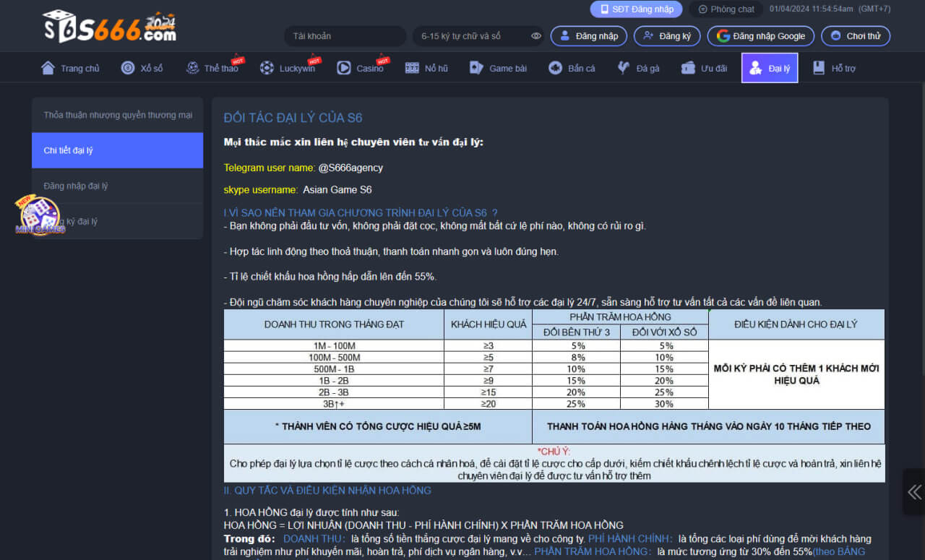Focus the Tài khoản input field

coord(345,35)
